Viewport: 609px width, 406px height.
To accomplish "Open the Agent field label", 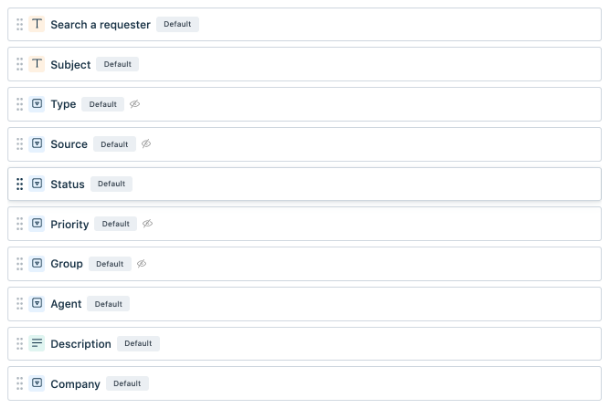I will tap(66, 304).
